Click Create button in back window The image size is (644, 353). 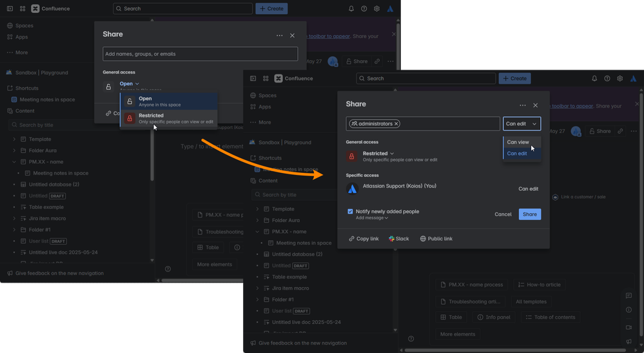point(271,8)
